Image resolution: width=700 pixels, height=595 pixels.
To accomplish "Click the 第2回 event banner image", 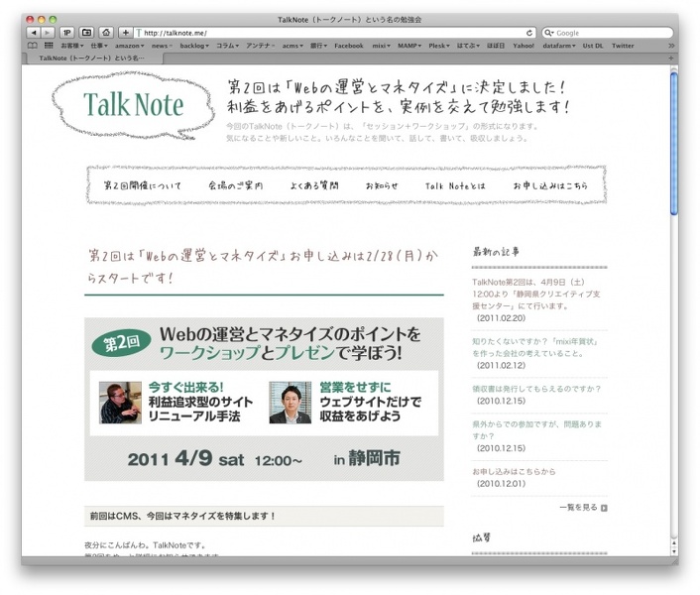I will [264, 400].
